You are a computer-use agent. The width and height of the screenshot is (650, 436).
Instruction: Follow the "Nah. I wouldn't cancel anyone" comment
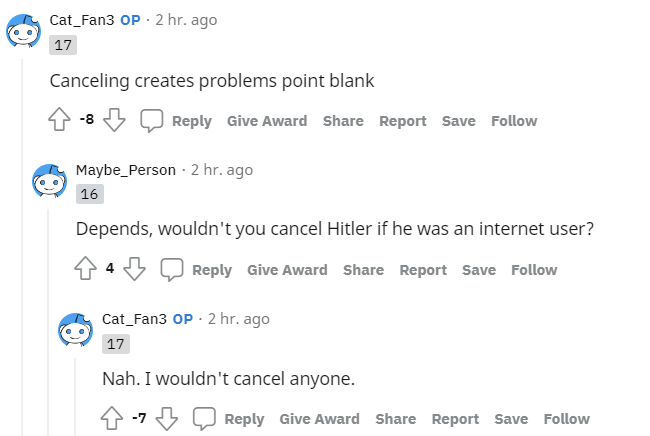tap(566, 419)
